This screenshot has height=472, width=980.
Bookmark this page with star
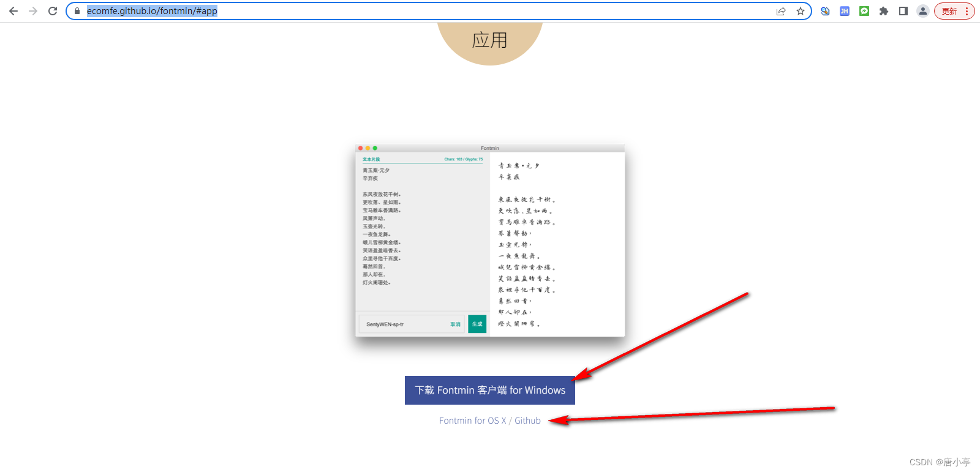tap(801, 11)
